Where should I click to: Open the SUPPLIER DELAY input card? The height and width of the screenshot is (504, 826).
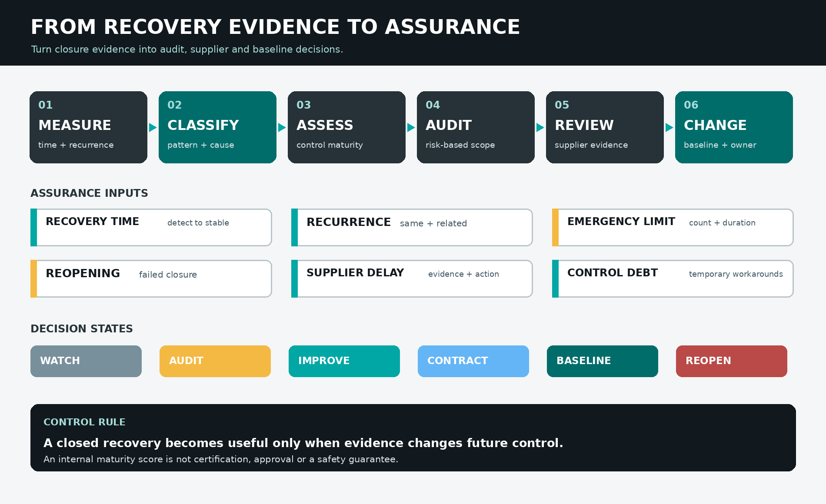coord(412,279)
